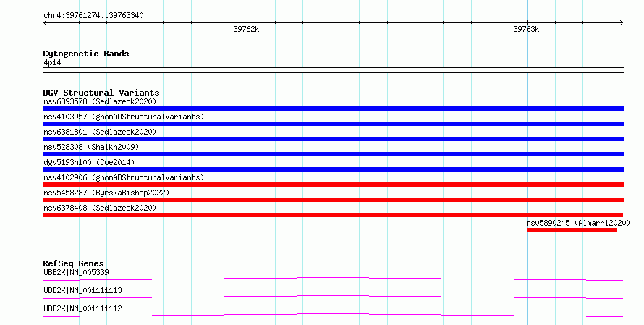This screenshot has height=325, width=644.
Task: Open the nsv5890245 (Almarri2020) label
Action: pyautogui.click(x=578, y=223)
